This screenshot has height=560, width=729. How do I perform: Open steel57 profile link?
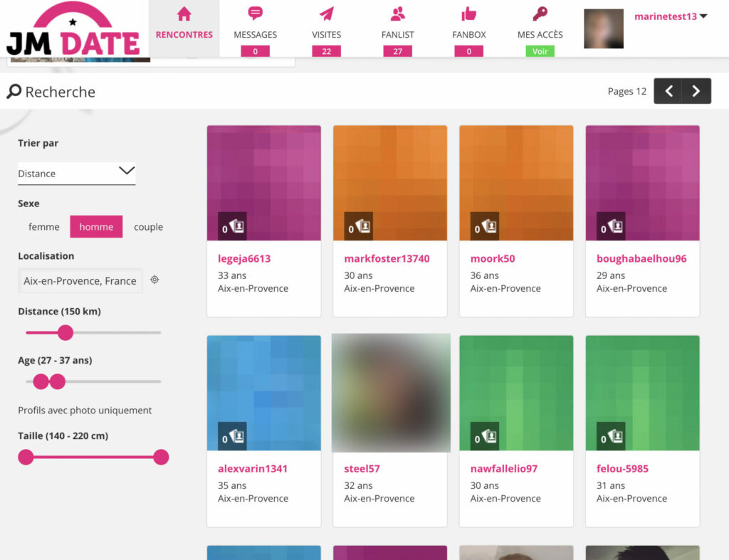(x=362, y=468)
